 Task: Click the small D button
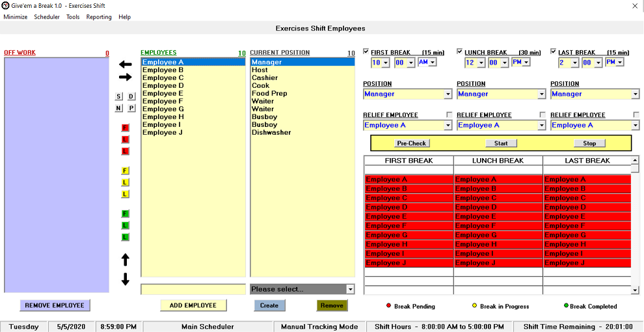click(x=131, y=96)
